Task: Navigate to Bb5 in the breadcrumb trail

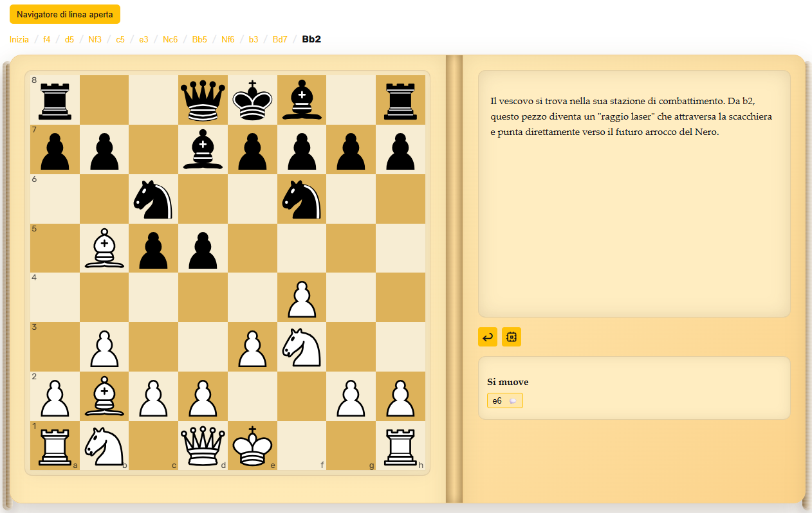Action: pyautogui.click(x=199, y=39)
